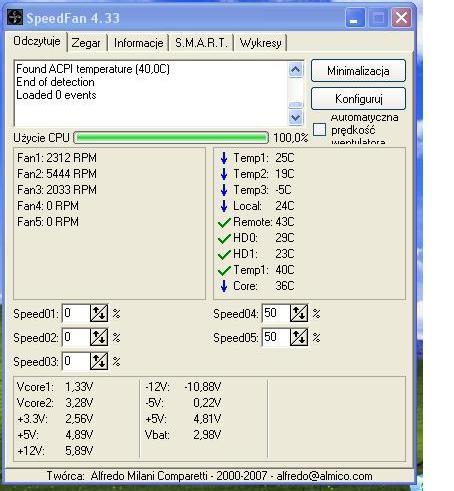Click the Speed02 value field
The width and height of the screenshot is (454, 491).
tap(76, 337)
